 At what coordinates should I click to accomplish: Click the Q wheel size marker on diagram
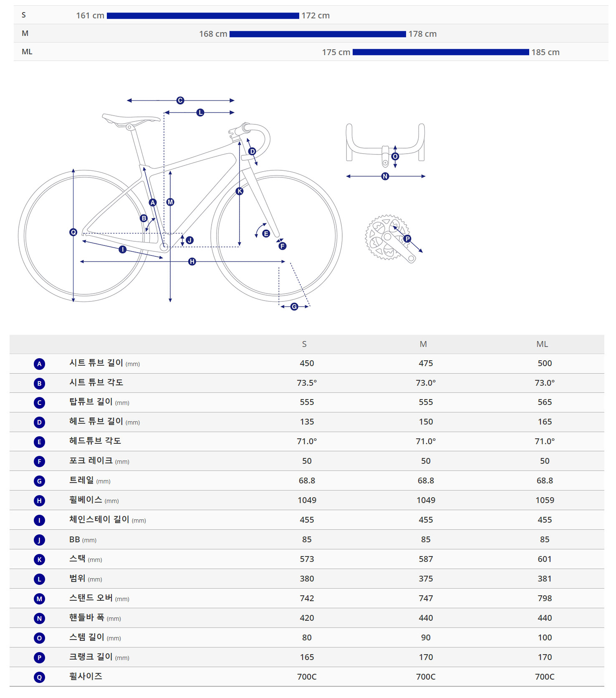pyautogui.click(x=73, y=232)
